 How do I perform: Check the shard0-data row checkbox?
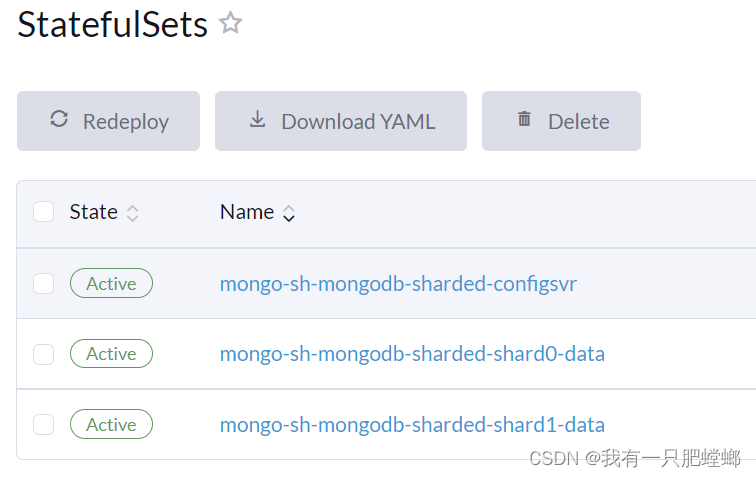tap(43, 354)
